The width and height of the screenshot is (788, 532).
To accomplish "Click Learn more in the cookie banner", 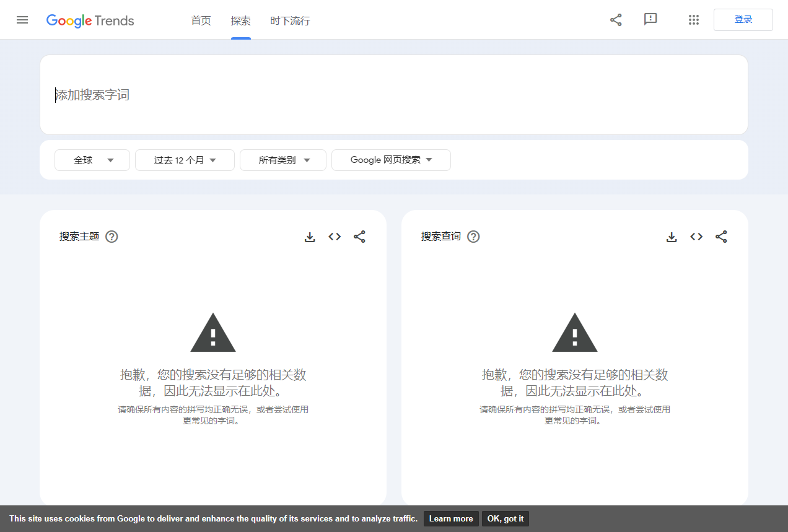I will pyautogui.click(x=451, y=518).
